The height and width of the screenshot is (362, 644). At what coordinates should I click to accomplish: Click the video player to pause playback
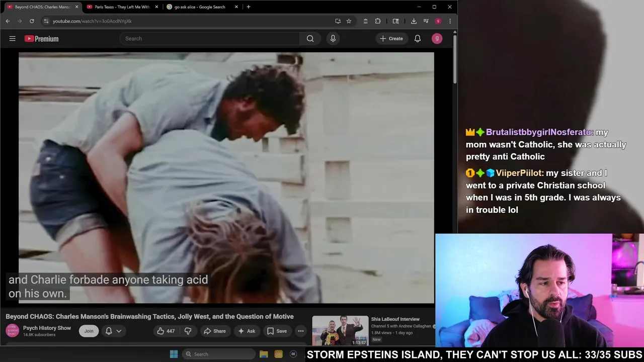226,178
